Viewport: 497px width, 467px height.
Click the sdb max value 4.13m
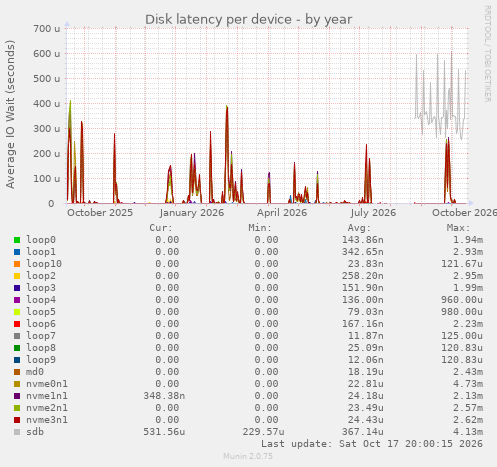(x=468, y=432)
